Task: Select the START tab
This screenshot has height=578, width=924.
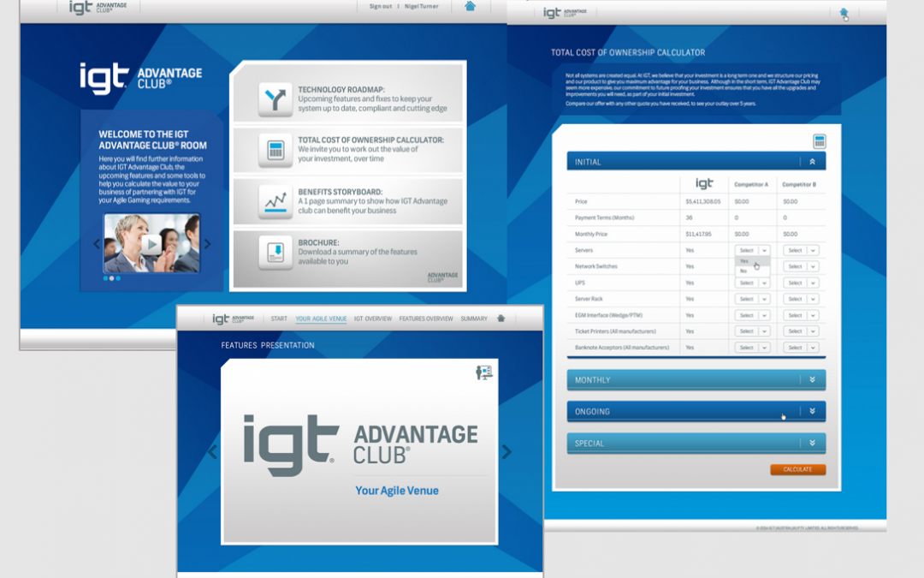Action: 279,319
